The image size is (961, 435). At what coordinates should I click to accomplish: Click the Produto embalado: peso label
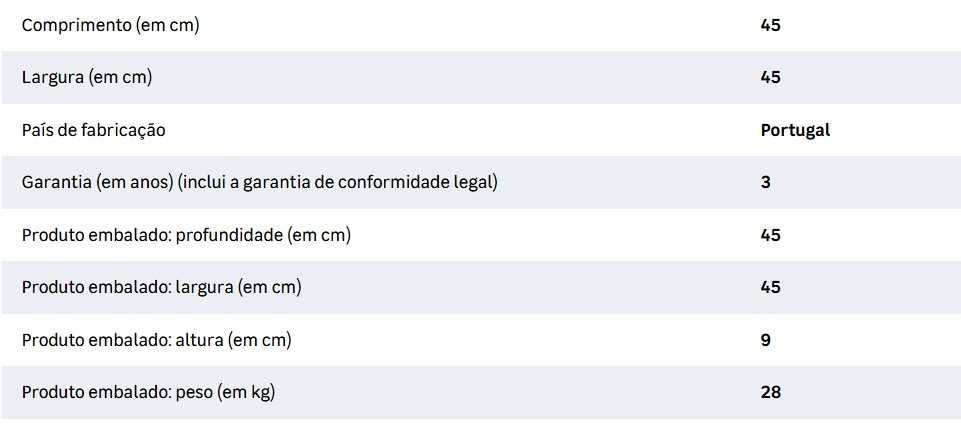click(x=147, y=393)
